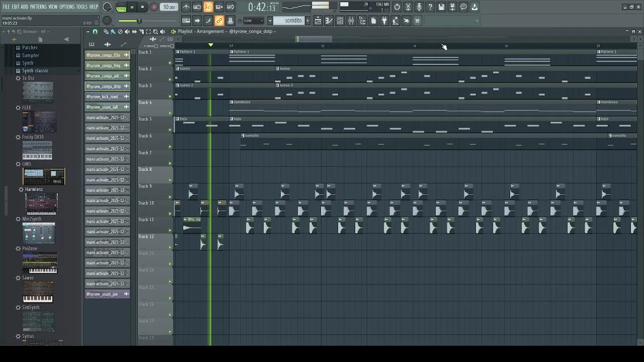Mute Track 9 with its green LED
The image size is (644, 362).
pos(170,197)
